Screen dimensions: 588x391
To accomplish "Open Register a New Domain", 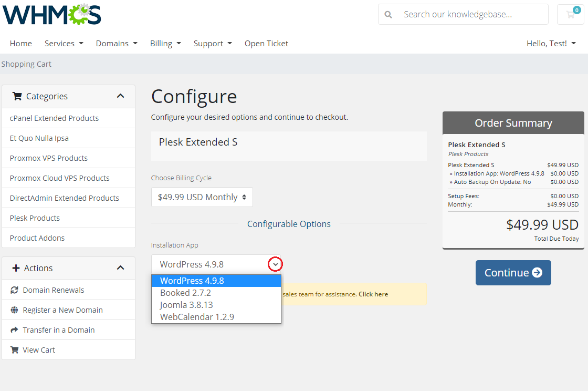I will coord(68,310).
